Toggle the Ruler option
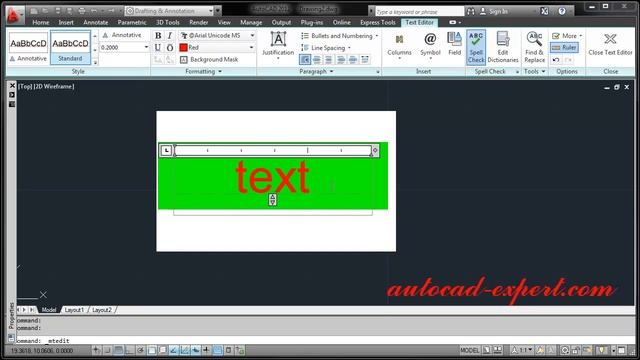The image size is (640, 360). coord(564,48)
